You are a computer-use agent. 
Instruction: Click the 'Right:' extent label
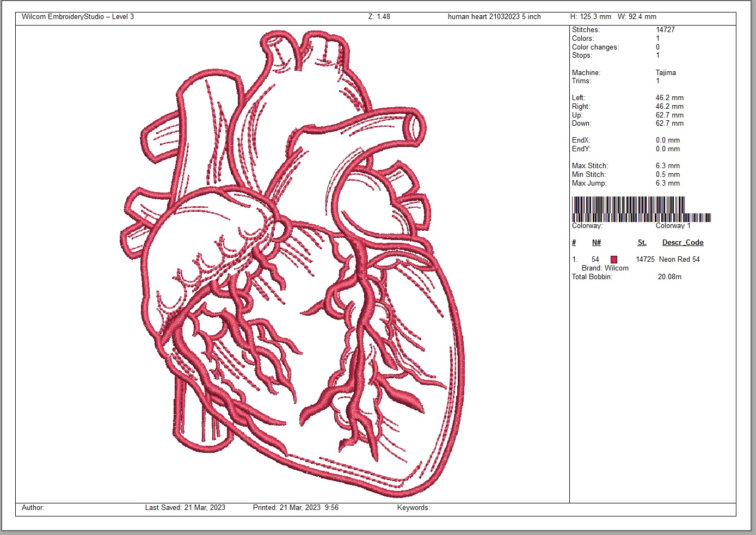pyautogui.click(x=581, y=107)
